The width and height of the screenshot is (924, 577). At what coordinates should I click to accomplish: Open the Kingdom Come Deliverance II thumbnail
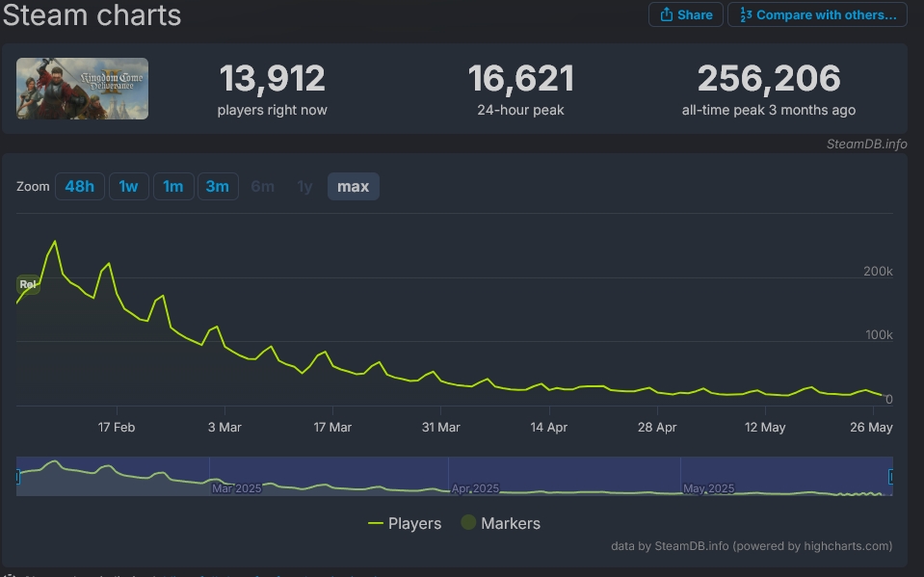(x=82, y=89)
